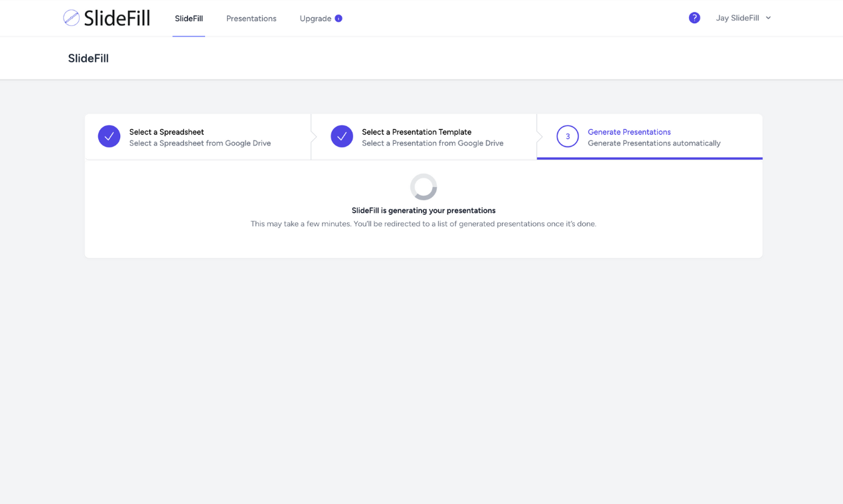The width and height of the screenshot is (843, 504).
Task: Click the account dropdown chevron
Action: click(x=768, y=18)
